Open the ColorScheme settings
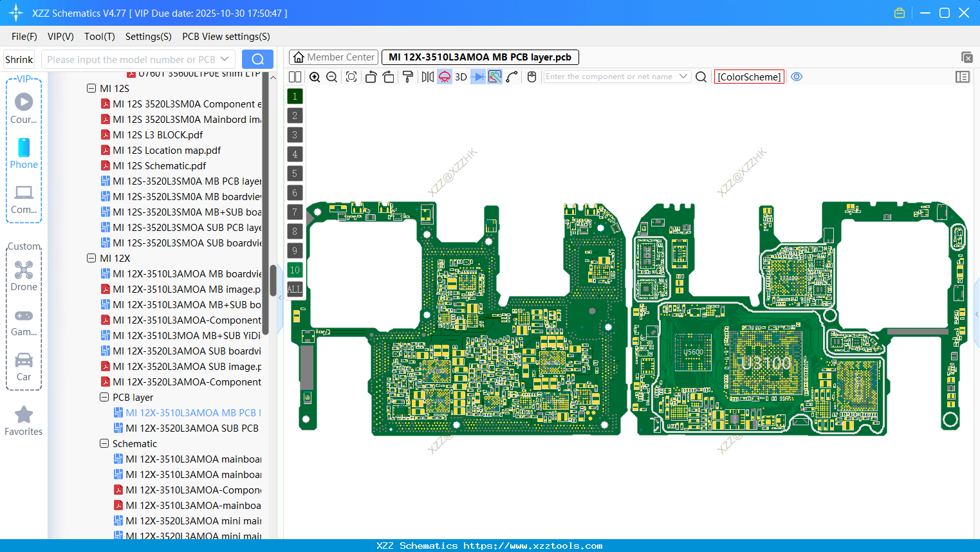 (x=749, y=77)
